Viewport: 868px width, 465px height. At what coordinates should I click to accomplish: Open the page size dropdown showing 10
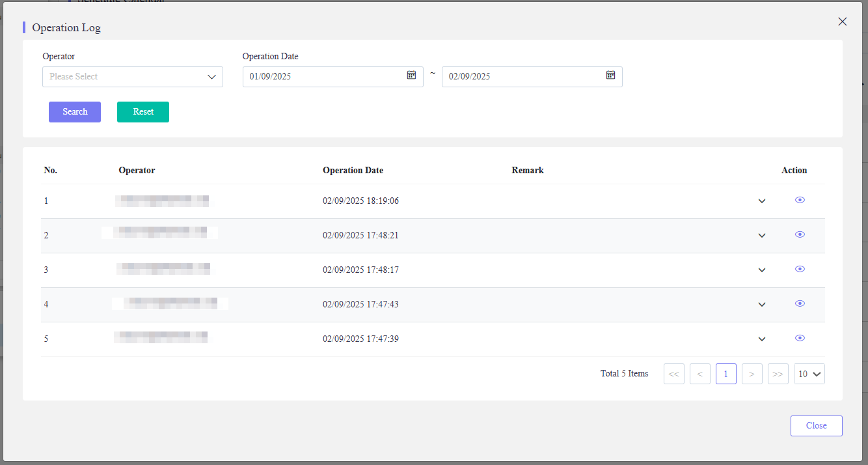pyautogui.click(x=809, y=374)
